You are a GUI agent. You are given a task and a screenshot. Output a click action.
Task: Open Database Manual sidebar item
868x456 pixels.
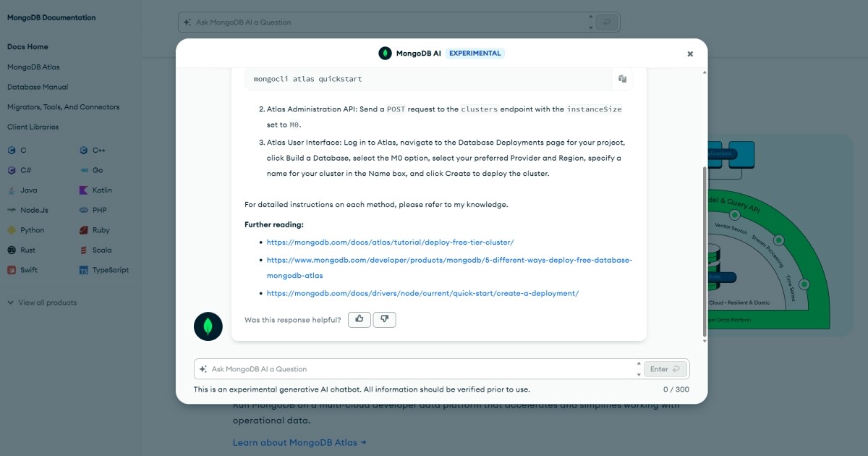click(38, 87)
